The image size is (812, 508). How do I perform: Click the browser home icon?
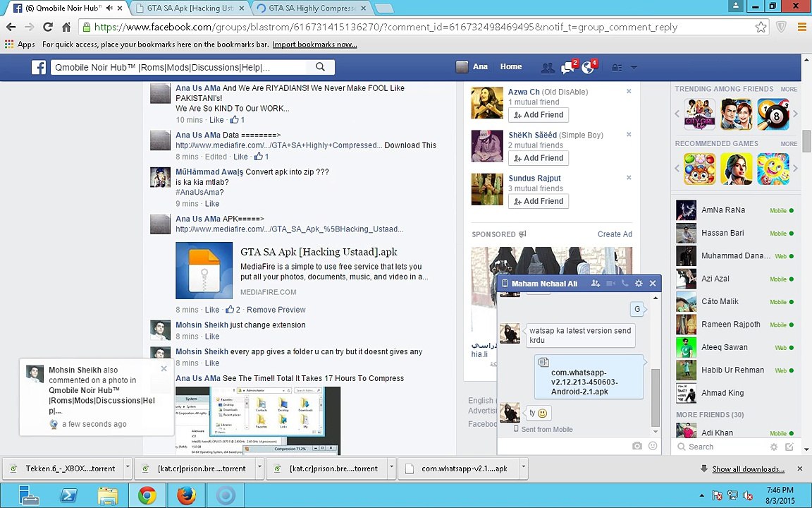[66, 27]
